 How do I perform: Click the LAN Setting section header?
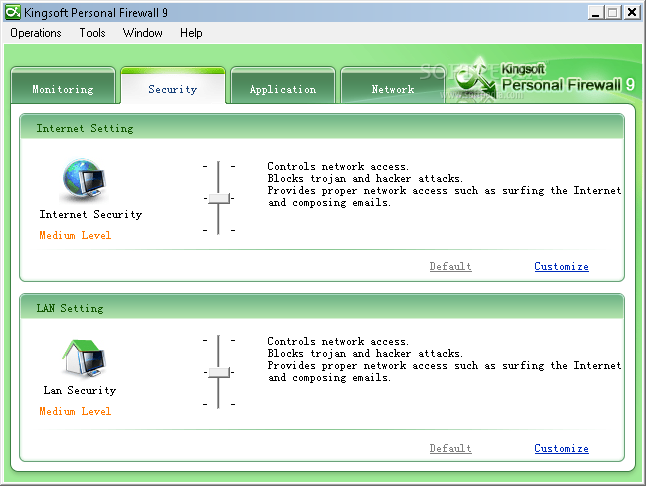(322, 307)
